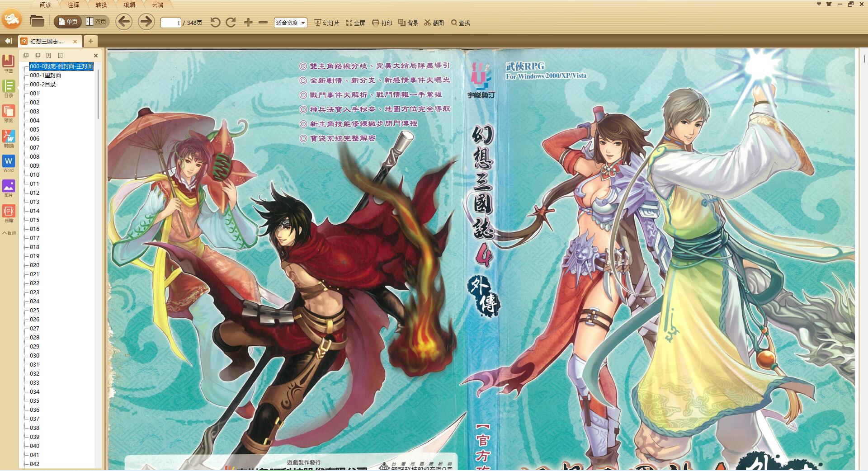This screenshot has height=471, width=868.
Task: Click the 预览 thumbnail preview sidebar icon
Action: coord(9,113)
